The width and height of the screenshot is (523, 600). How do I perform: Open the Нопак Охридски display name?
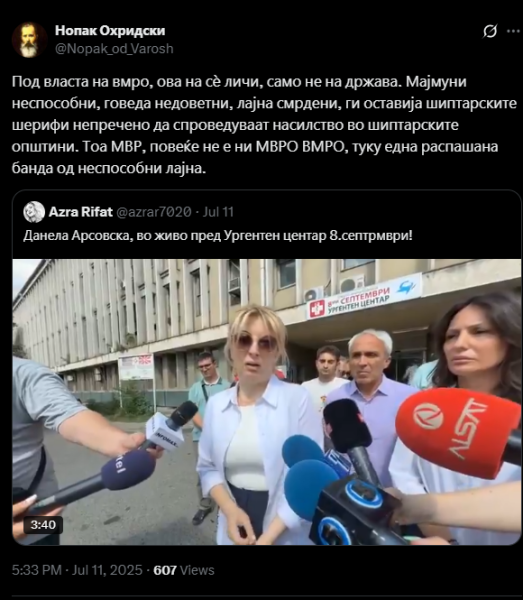pos(110,31)
